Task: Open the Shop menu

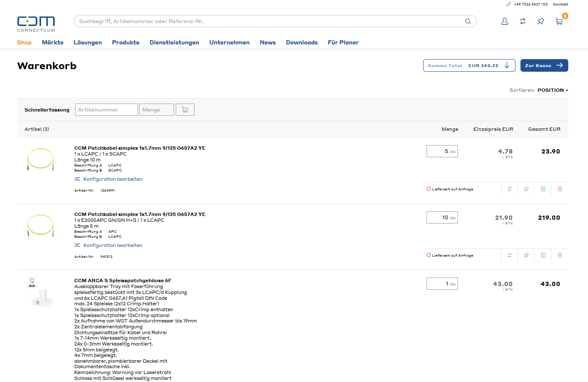Action: click(24, 42)
